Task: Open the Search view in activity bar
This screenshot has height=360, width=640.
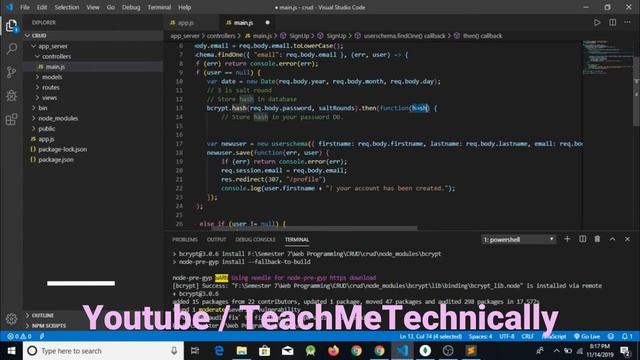Action: click(x=11, y=49)
